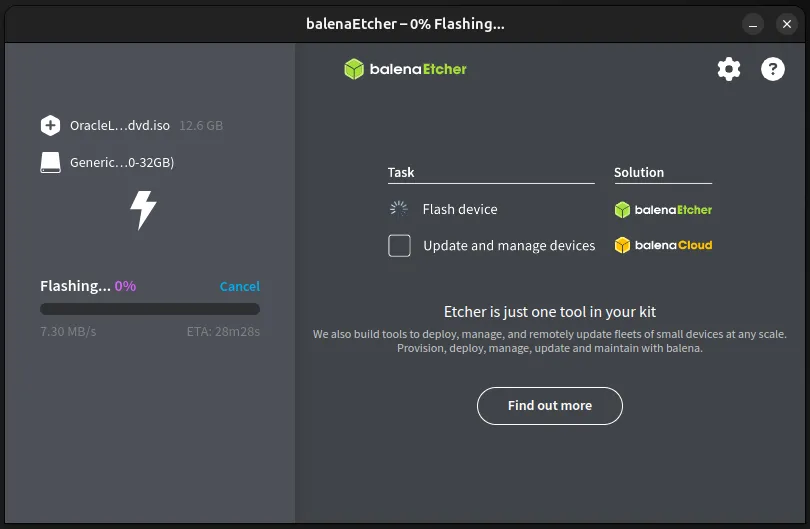Click the drive icon beside Generic target
The width and height of the screenshot is (810, 529).
(x=50, y=162)
